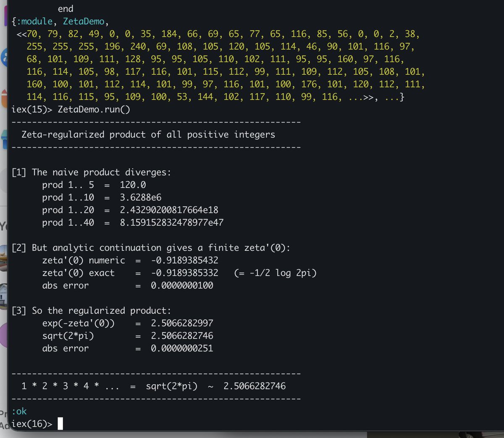Viewport: 504px width, 438px height.
Task: Select the value "-0.9189385332"
Action: 185,273
